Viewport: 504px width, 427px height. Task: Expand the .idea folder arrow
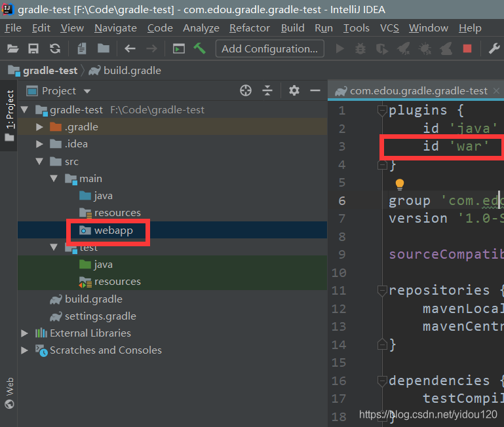click(x=39, y=144)
